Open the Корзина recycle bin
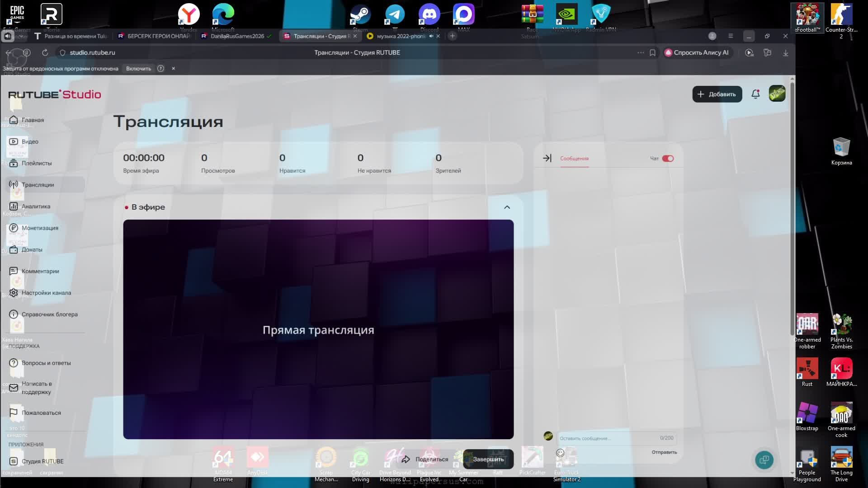868x488 pixels. tap(841, 151)
